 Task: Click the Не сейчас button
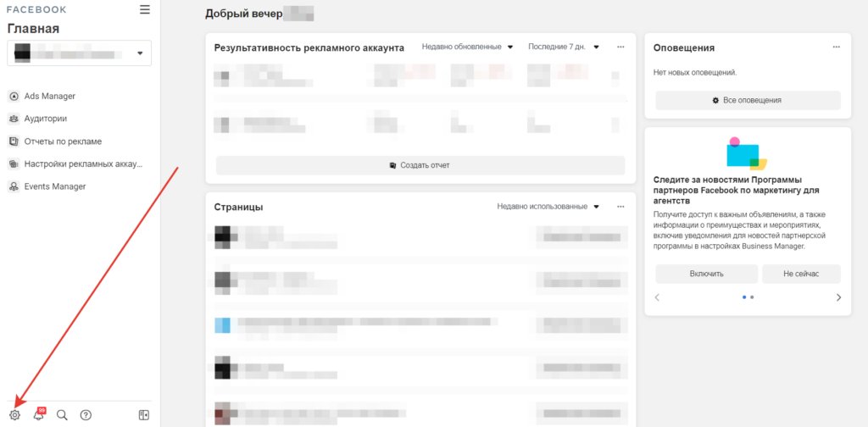tap(801, 274)
